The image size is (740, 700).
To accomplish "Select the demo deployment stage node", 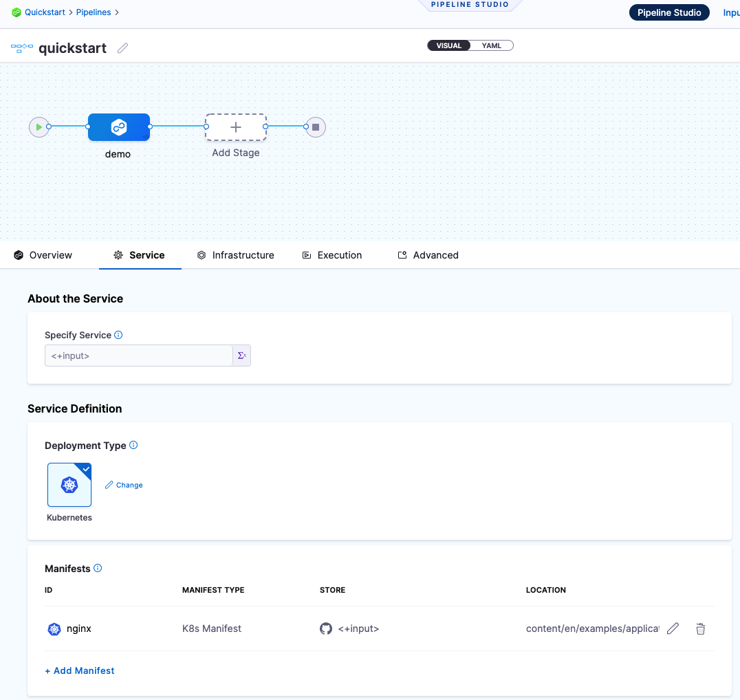I will (118, 127).
